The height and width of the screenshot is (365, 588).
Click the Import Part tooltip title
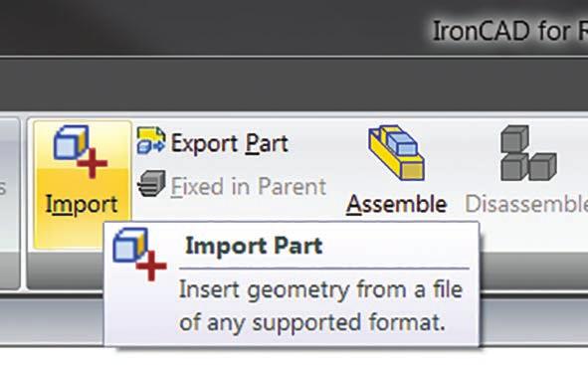[x=254, y=246]
